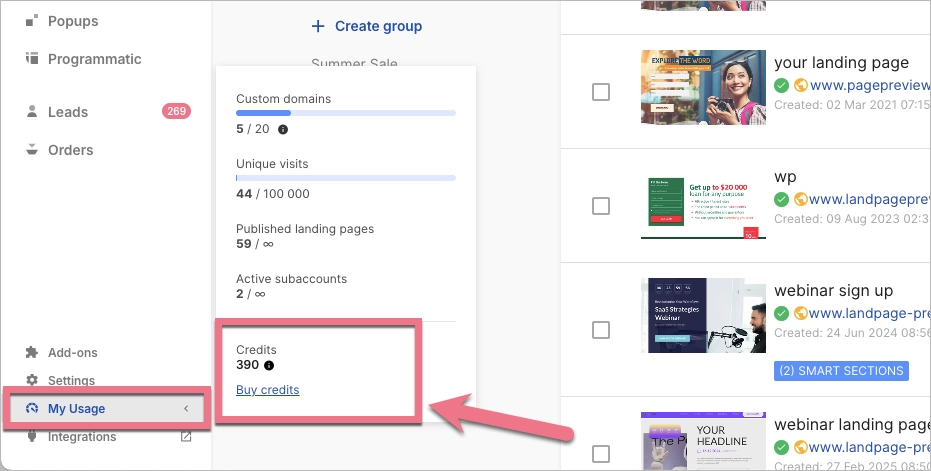Open the Orders menu item
The image size is (931, 471).
[70, 150]
